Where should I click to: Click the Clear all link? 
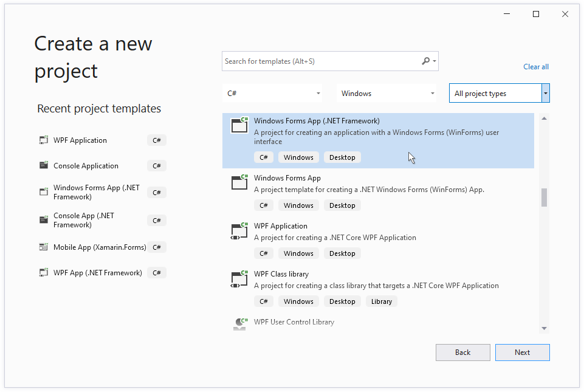tap(535, 67)
